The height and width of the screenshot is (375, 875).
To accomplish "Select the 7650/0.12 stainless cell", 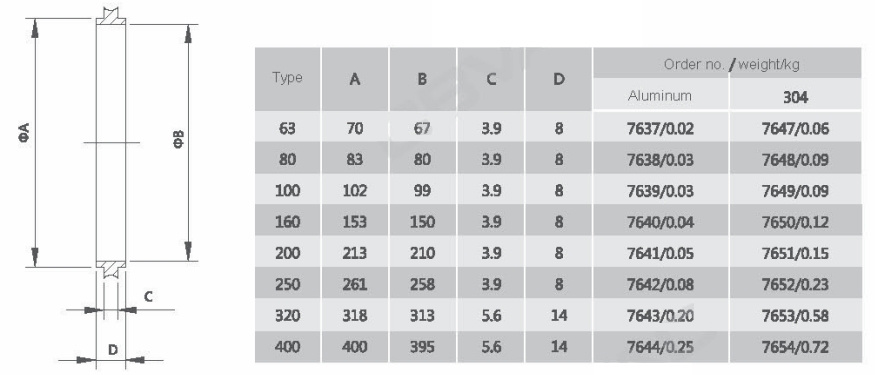I will pos(795,222).
